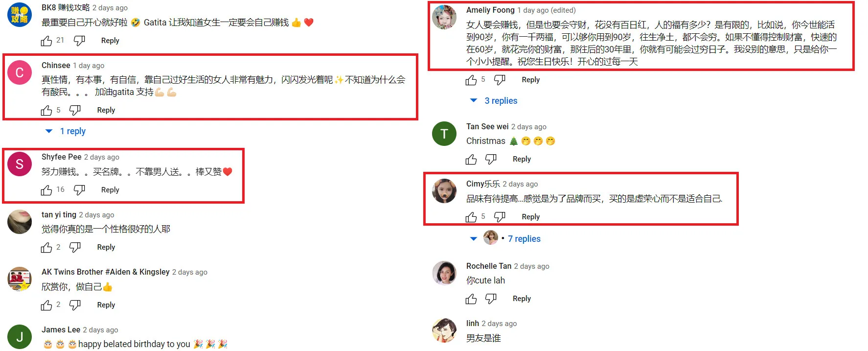
Task: Reply to Tan See wei's comment
Action: point(522,159)
